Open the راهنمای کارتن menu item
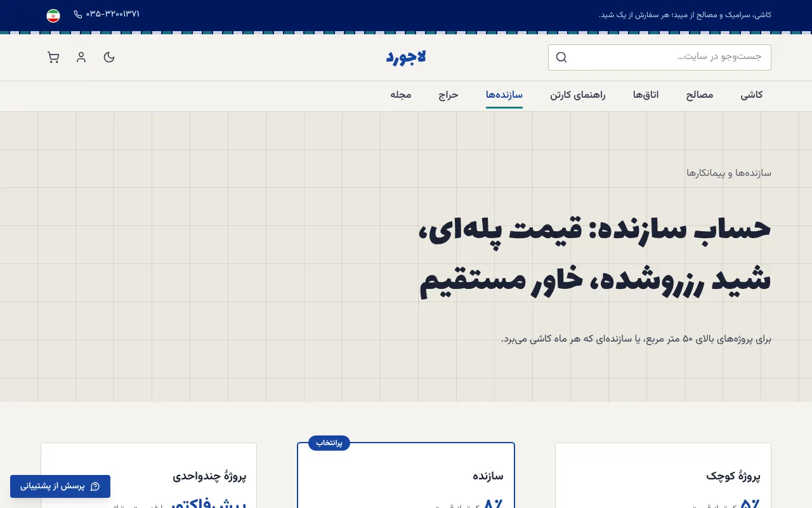 tap(578, 95)
